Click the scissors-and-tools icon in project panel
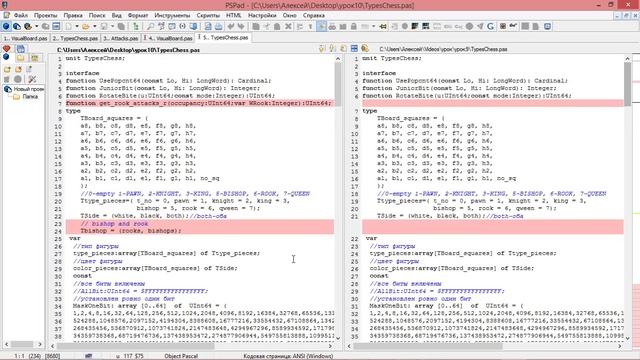This screenshot has height=360, width=640. (33, 79)
